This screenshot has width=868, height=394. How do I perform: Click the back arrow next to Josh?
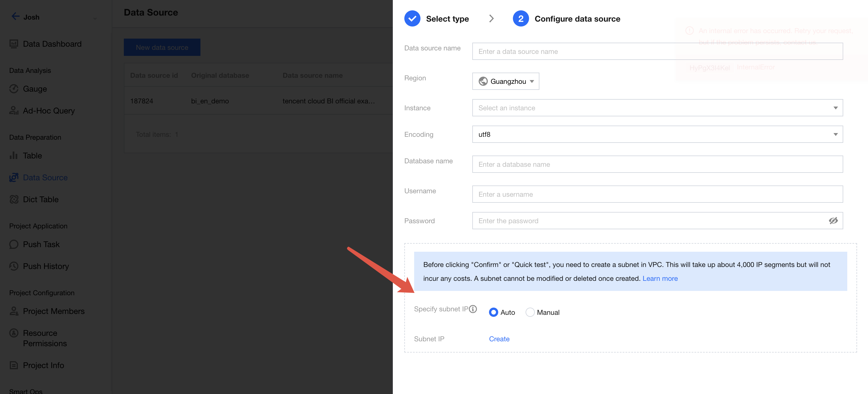coord(15,16)
